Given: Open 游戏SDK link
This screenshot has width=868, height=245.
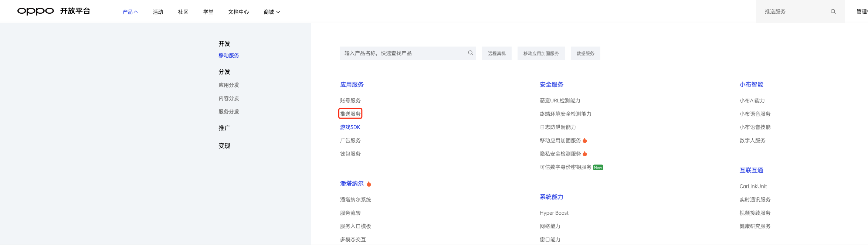Looking at the screenshot, I should coord(350,127).
